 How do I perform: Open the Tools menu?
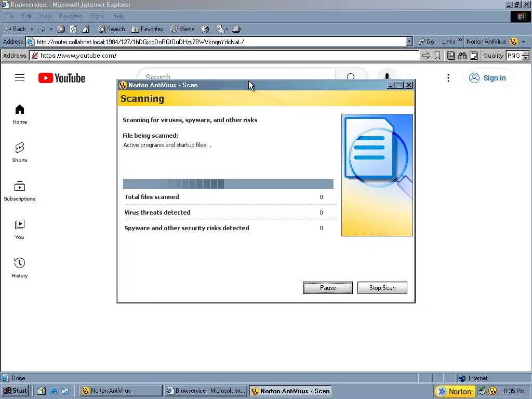pyautogui.click(x=97, y=16)
